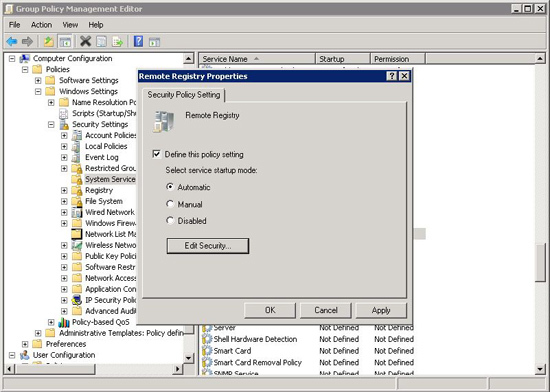This screenshot has width=550, height=392.
Task: Click Cancel in Remote Registry Properties
Action: tap(326, 310)
